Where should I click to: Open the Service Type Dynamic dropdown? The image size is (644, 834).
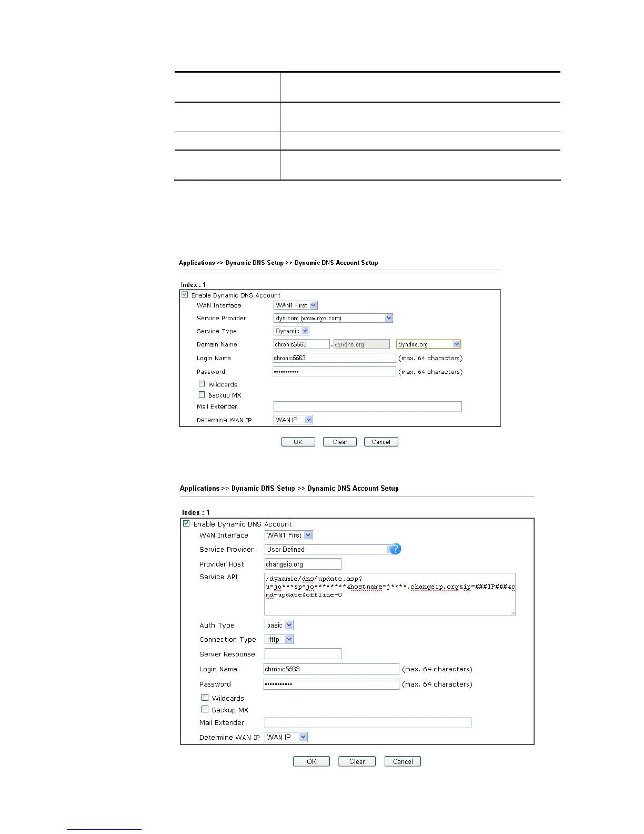tap(291, 331)
